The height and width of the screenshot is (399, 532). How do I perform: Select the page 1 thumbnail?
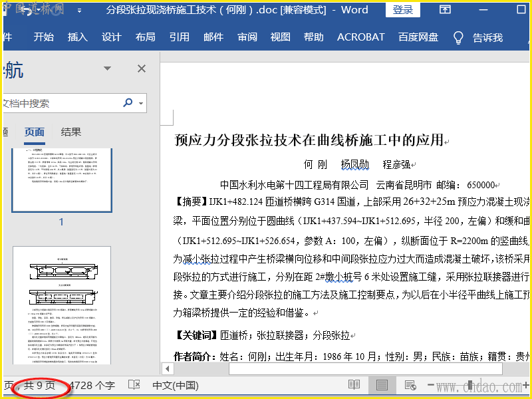(x=62, y=180)
